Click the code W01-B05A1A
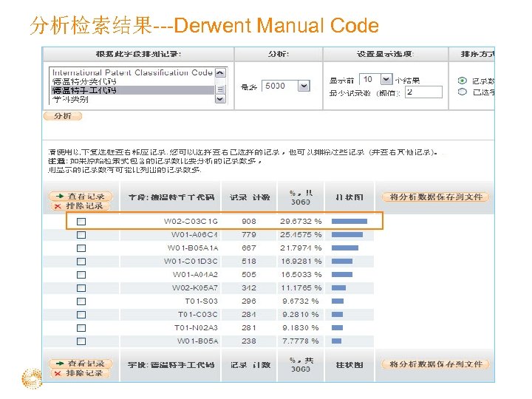This screenshot has width=532, height=399. click(x=193, y=248)
